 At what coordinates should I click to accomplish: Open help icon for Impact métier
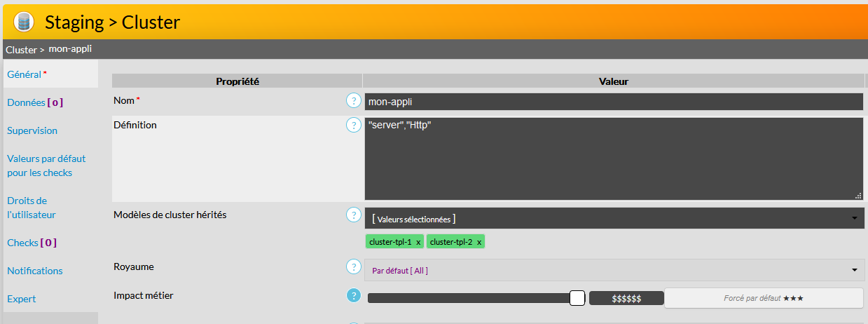tap(354, 295)
